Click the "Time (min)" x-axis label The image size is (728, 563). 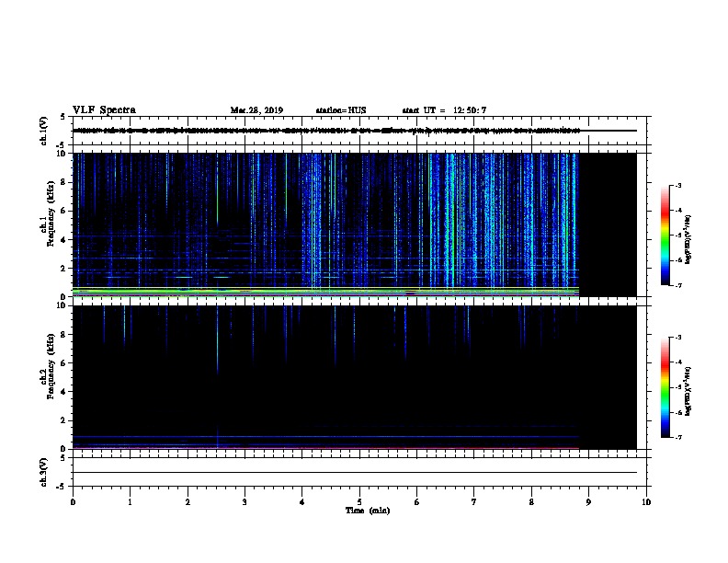368,511
